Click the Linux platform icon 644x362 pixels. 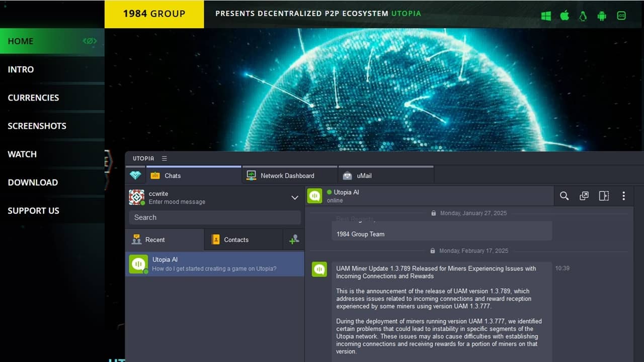tap(583, 16)
